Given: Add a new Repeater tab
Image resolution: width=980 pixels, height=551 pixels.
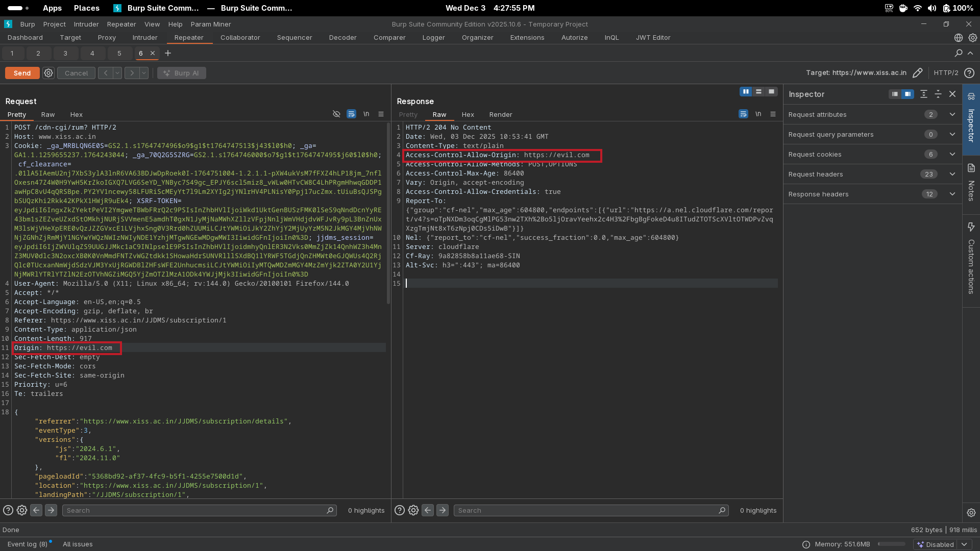Looking at the screenshot, I should tap(168, 53).
